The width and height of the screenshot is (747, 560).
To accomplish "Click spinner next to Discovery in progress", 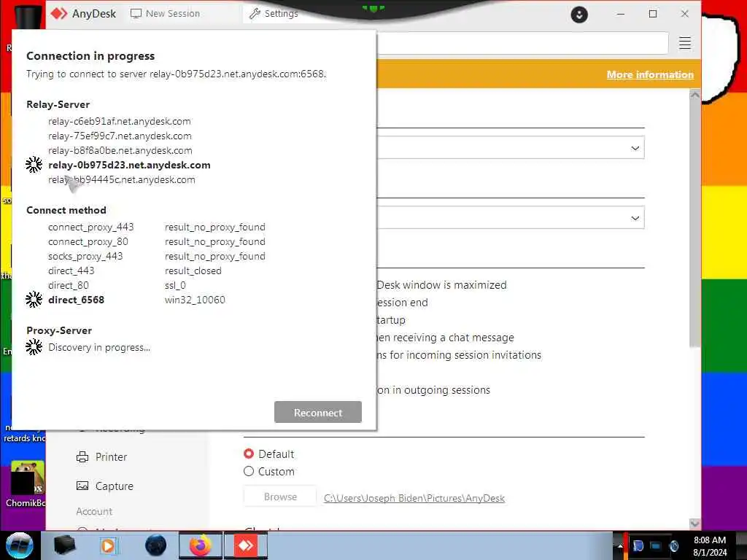I will pyautogui.click(x=34, y=347).
